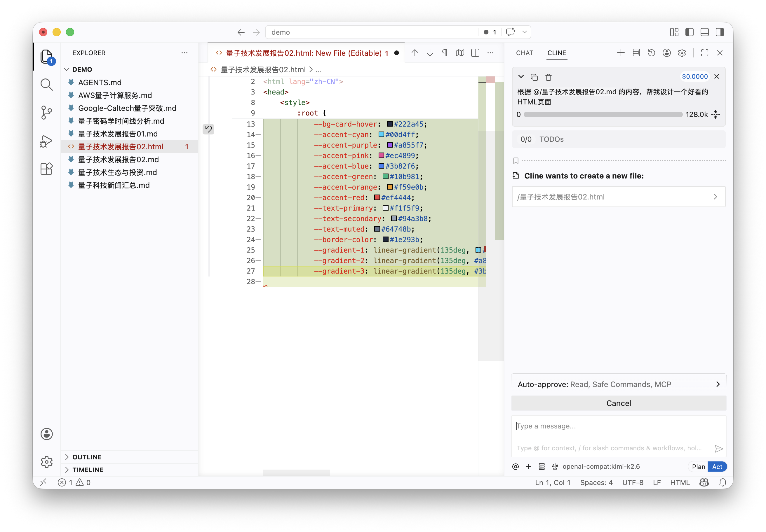Switch Cline to Act mode
The width and height of the screenshot is (766, 532).
pos(717,466)
